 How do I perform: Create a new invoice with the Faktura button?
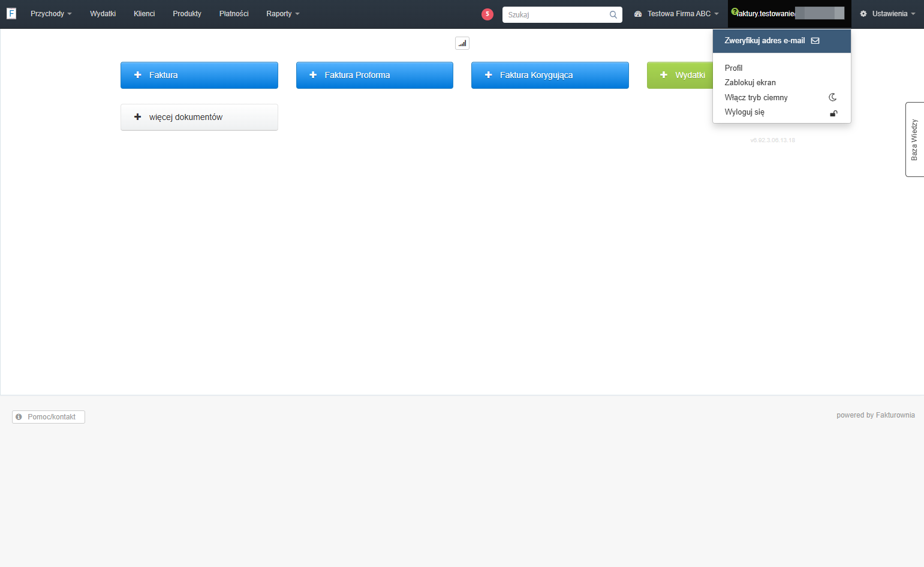coord(199,75)
